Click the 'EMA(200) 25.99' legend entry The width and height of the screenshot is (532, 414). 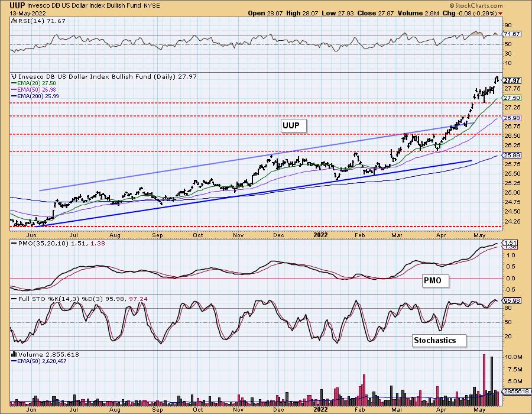pyautogui.click(x=38, y=96)
